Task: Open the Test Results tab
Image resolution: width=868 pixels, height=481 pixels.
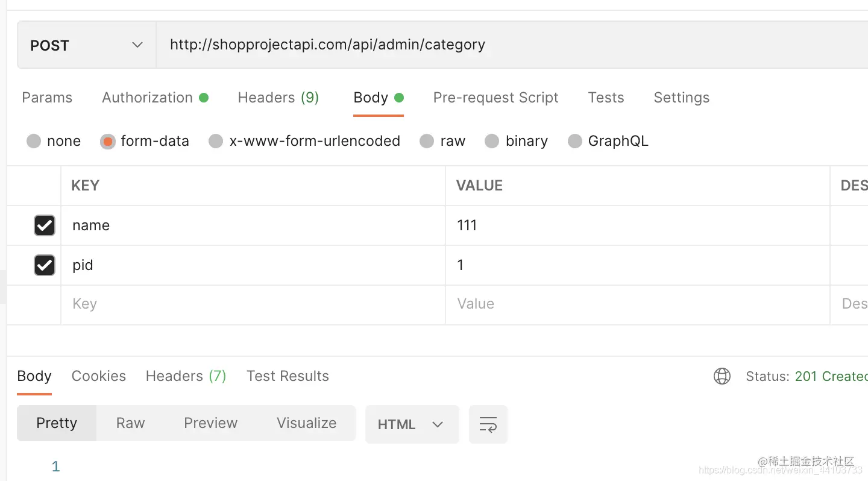Action: point(288,376)
